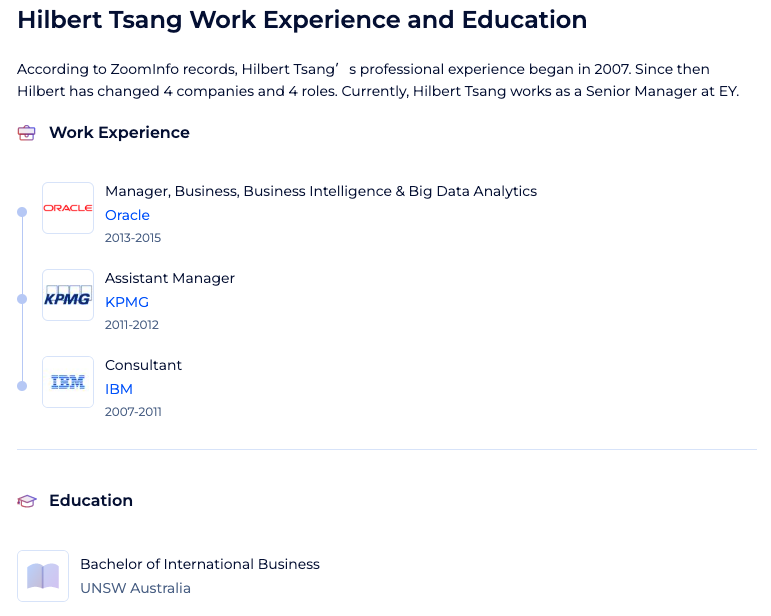
Task: Open the KPMG company link
Action: tap(127, 302)
